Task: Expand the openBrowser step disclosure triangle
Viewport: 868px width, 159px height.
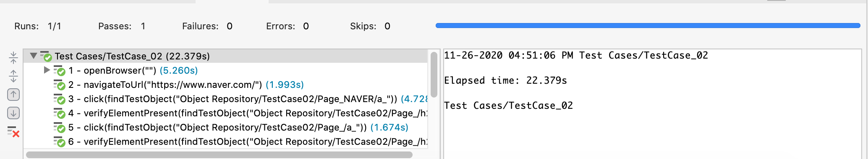Action: point(47,70)
